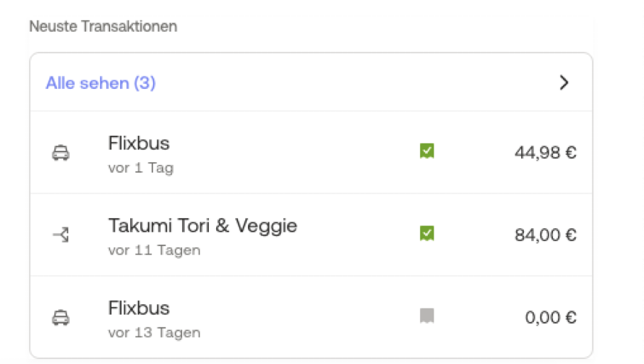Viewport: 644px width, 364px height.
Task: Click the 'vor 11 Tagen' date label
Action: (154, 250)
